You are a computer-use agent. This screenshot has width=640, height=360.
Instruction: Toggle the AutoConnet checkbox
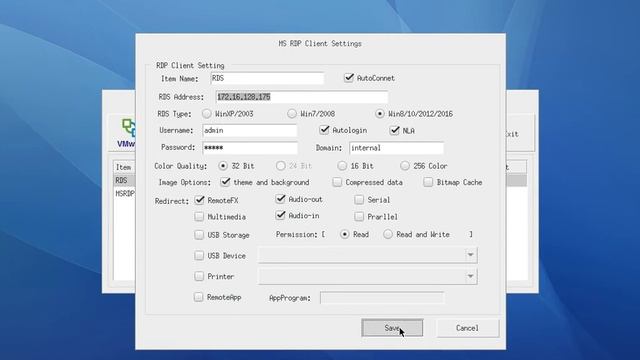click(349, 78)
